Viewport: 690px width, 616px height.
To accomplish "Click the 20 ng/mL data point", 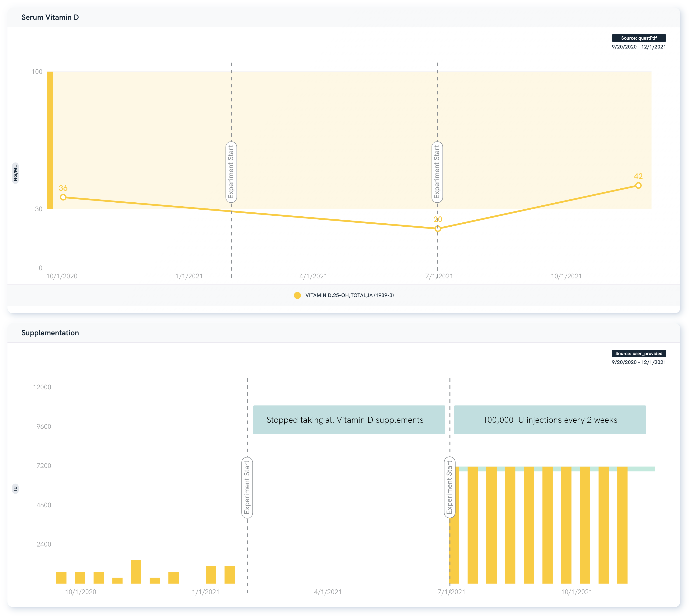I will coord(438,228).
